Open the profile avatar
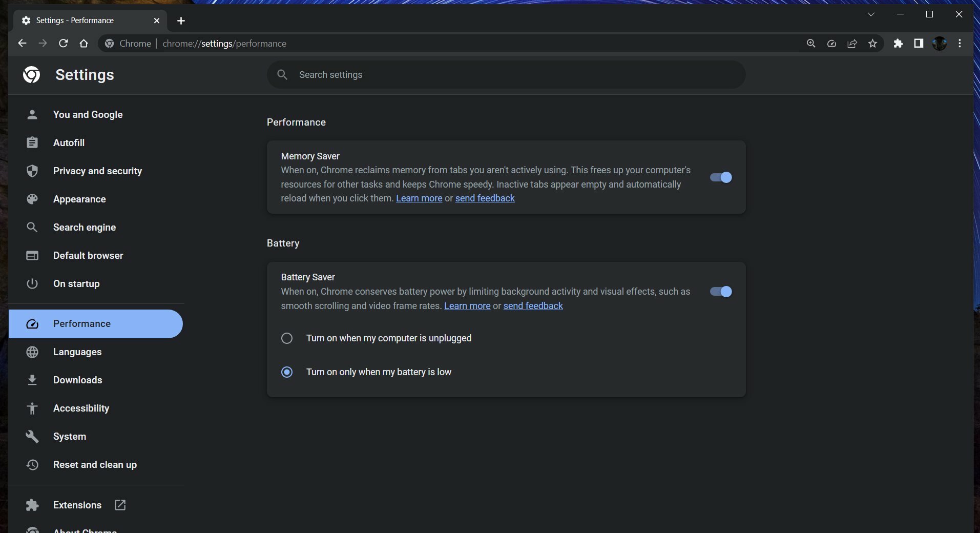This screenshot has height=533, width=980. (x=939, y=44)
